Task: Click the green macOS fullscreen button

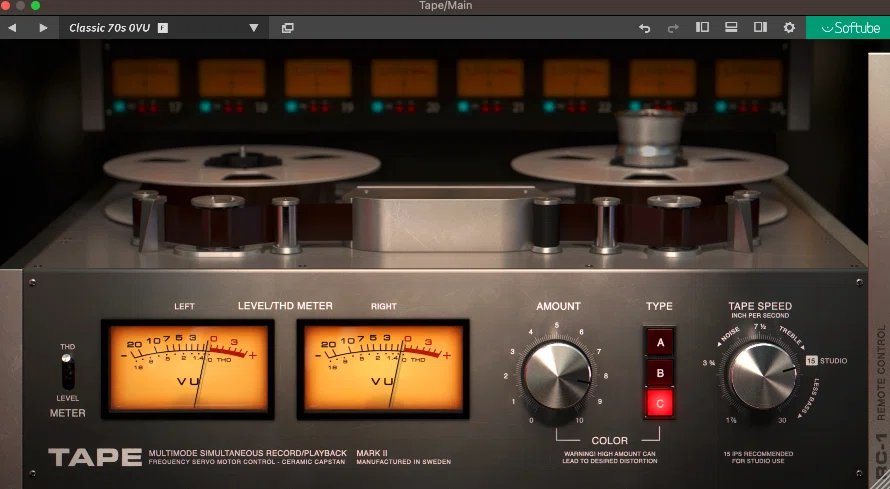Action: (35, 6)
